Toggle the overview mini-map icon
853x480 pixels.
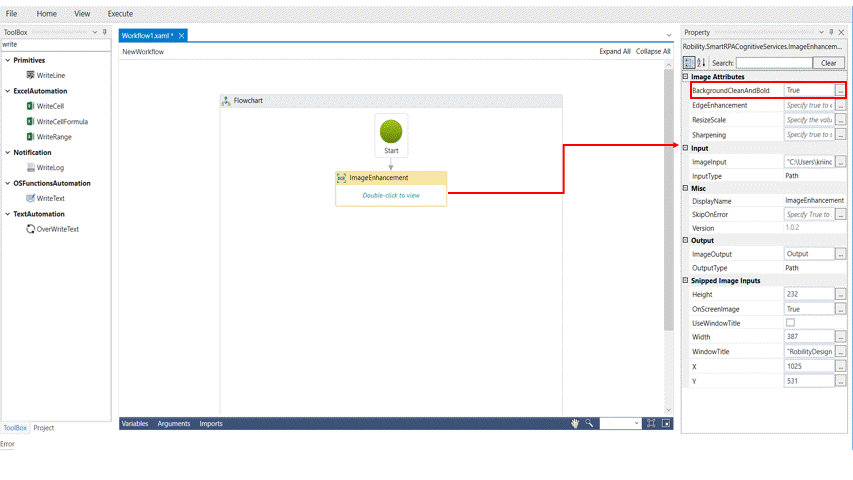click(x=666, y=423)
